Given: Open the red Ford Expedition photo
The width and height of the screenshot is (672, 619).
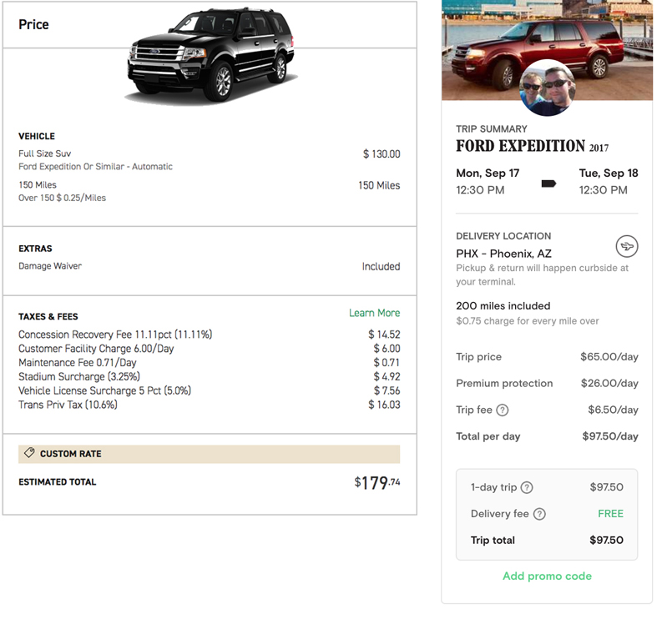Looking at the screenshot, I should point(547,50).
